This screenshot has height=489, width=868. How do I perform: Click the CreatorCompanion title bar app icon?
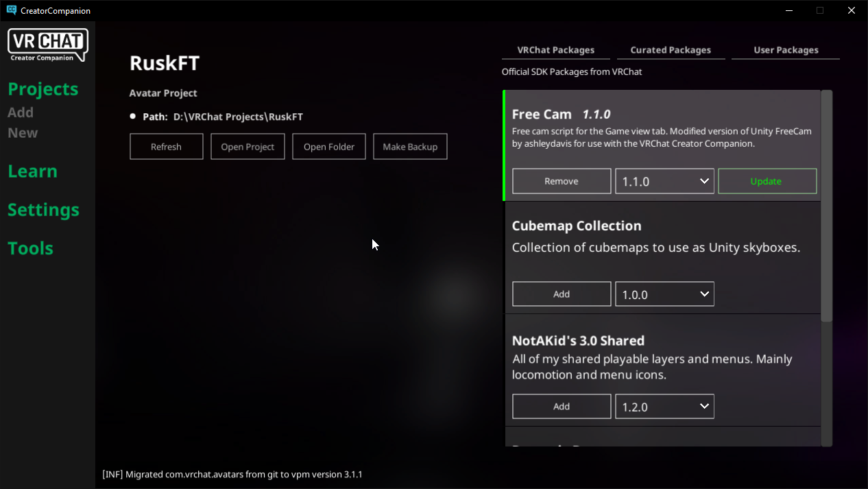coord(11,10)
